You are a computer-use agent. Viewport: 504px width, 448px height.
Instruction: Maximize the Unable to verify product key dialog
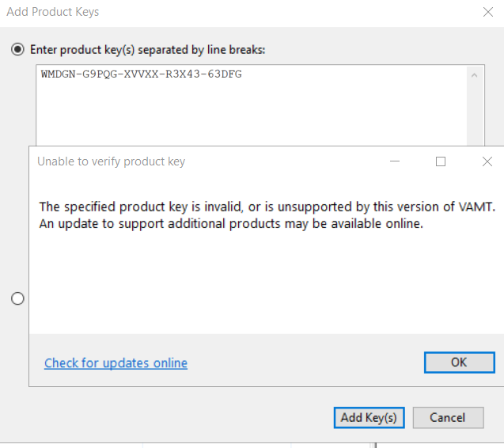point(441,161)
